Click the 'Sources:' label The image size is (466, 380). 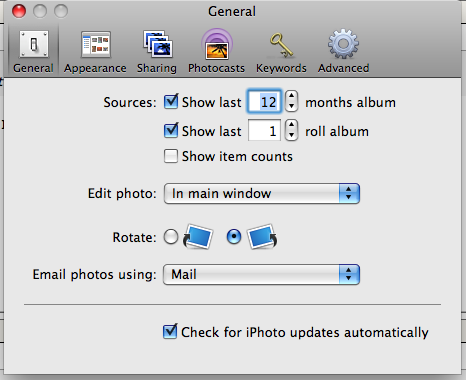130,102
